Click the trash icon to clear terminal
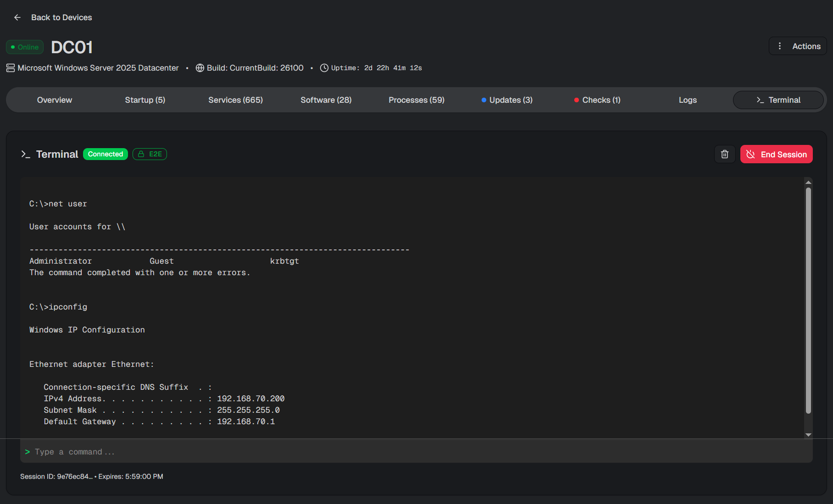 coord(725,155)
